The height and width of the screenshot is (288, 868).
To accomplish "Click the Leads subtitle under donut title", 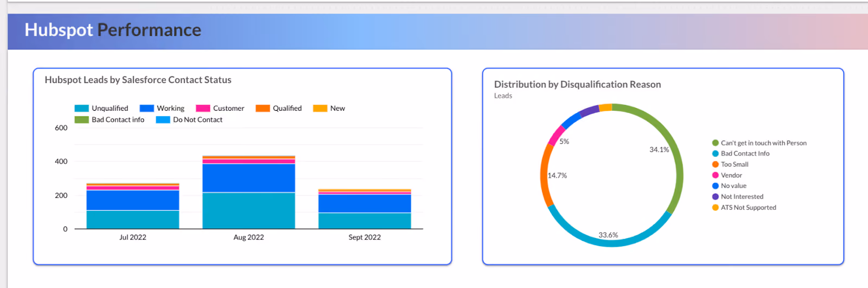I will pos(503,96).
